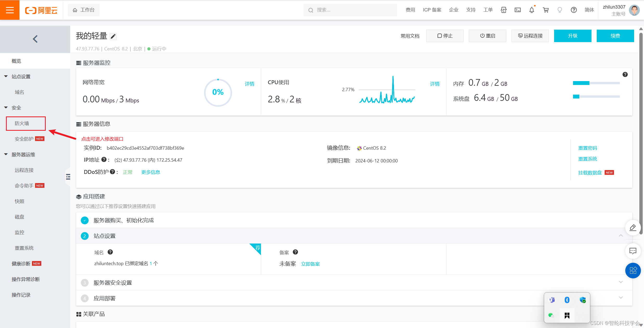
Task: Toggle the sidebar collapse handle
Action: (68, 177)
